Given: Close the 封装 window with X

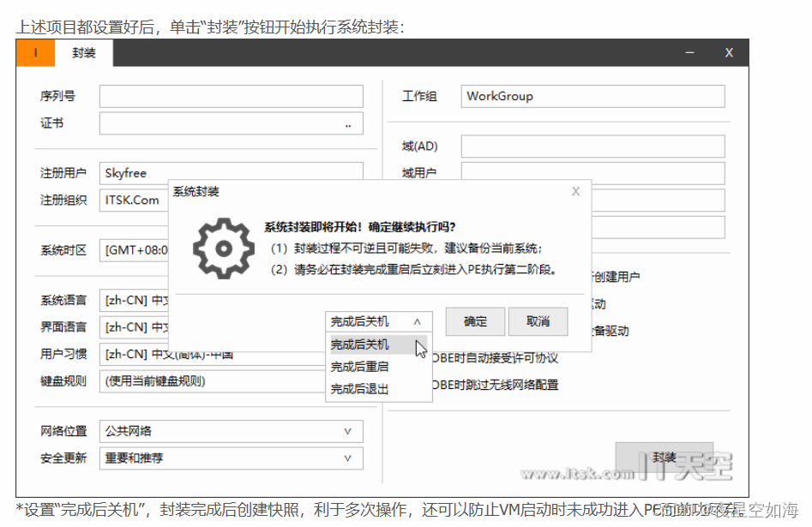Looking at the screenshot, I should [729, 53].
